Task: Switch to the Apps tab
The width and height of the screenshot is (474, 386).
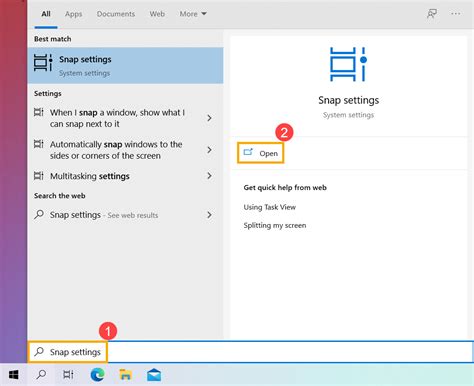Action: click(x=73, y=14)
